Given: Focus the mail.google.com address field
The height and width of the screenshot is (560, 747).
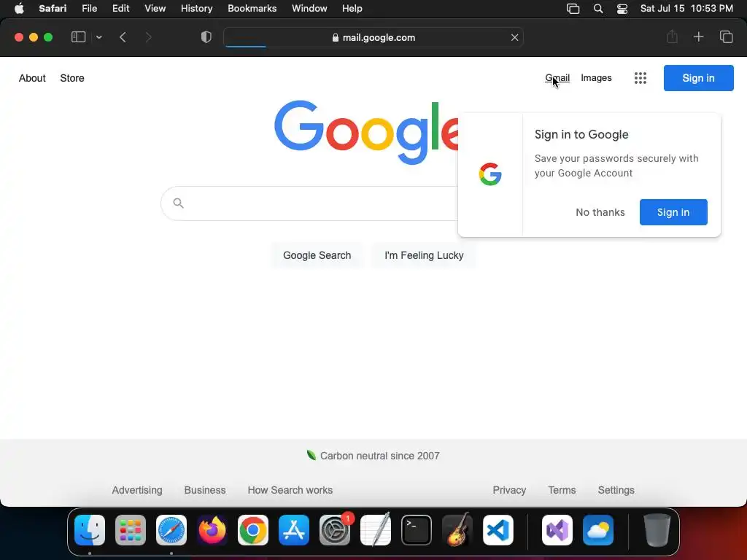Looking at the screenshot, I should 373,37.
